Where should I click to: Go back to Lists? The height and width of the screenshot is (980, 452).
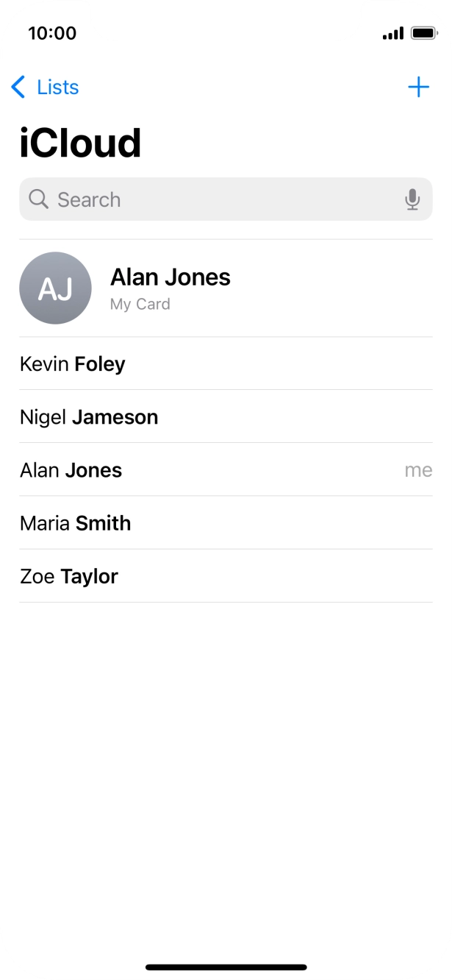tap(57, 88)
